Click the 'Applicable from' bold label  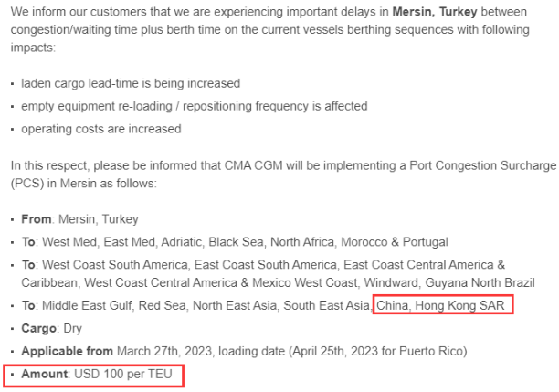click(x=67, y=351)
